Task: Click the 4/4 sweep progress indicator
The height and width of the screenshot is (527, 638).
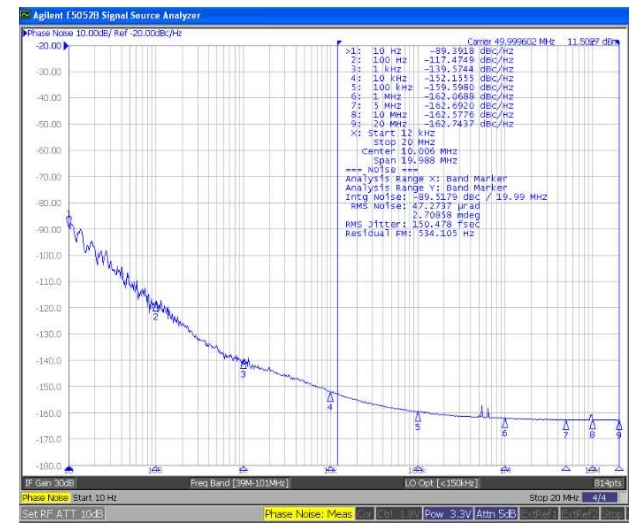Action: pos(599,498)
